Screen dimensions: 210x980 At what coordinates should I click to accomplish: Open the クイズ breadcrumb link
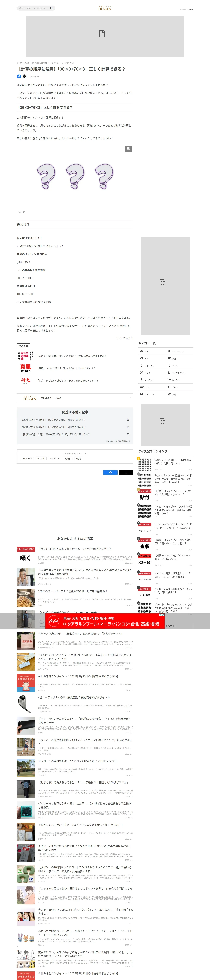click(27, 63)
